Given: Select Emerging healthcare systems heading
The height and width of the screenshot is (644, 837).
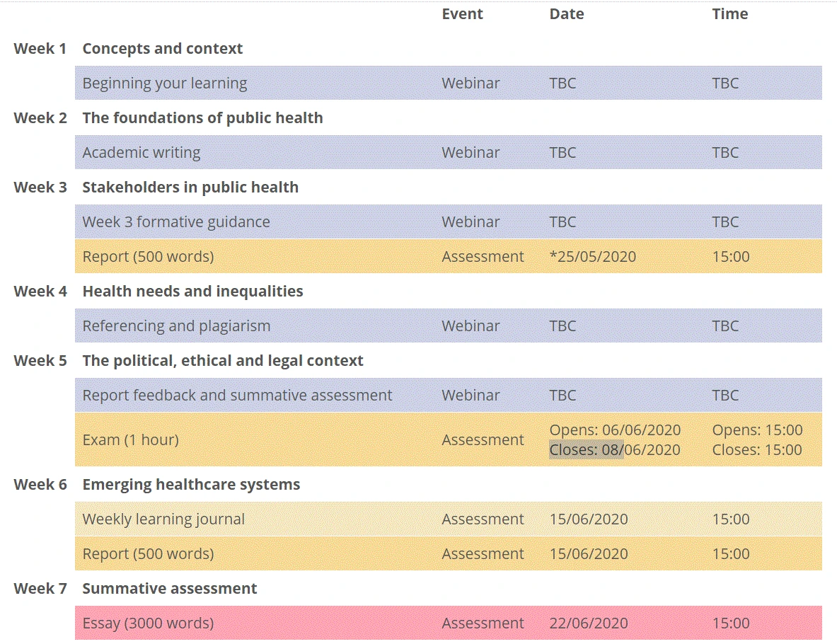Looking at the screenshot, I should (191, 485).
